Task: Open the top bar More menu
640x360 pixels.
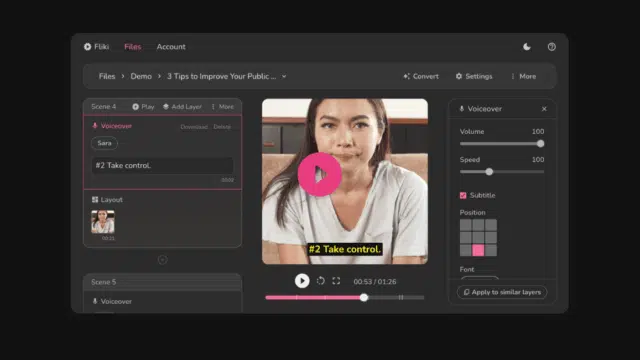Action: pyautogui.click(x=524, y=76)
